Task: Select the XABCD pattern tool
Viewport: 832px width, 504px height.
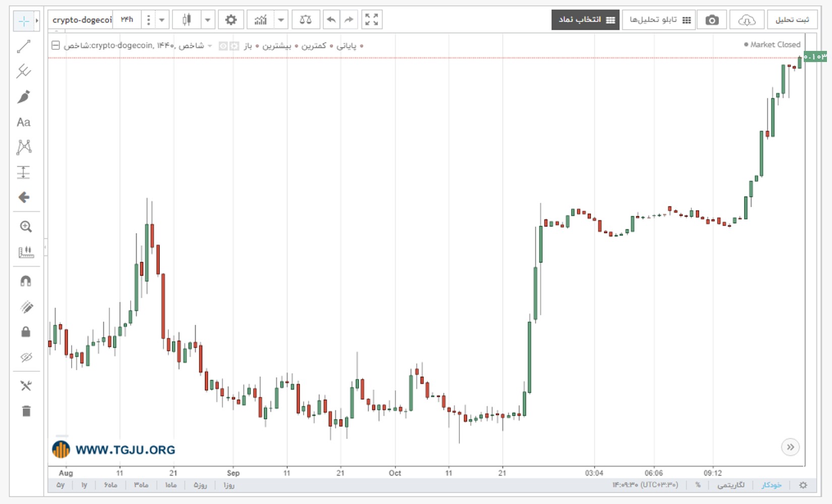Action: pyautogui.click(x=24, y=147)
